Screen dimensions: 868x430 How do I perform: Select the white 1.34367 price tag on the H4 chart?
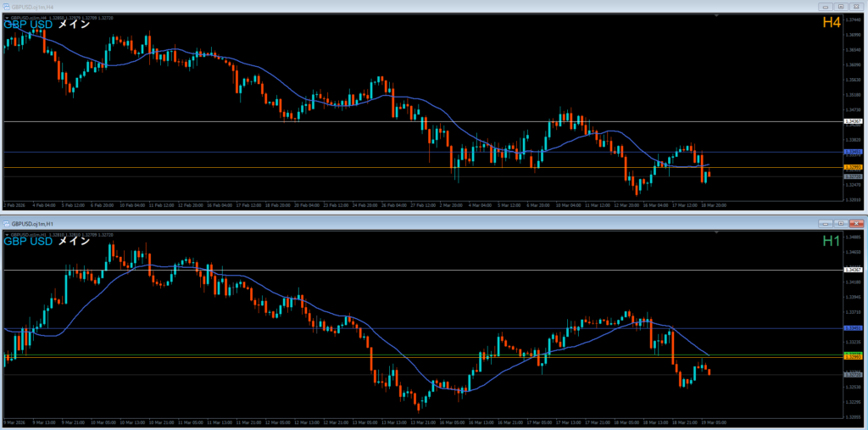(x=853, y=121)
